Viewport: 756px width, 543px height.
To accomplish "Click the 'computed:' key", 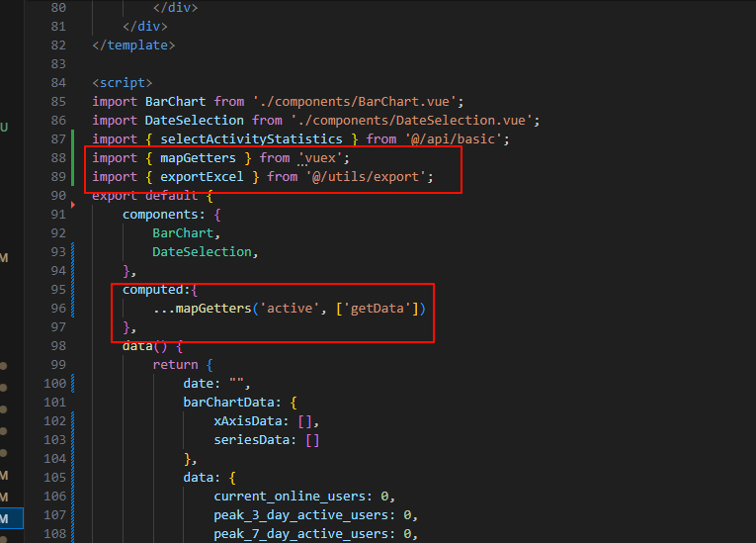I will 156,290.
